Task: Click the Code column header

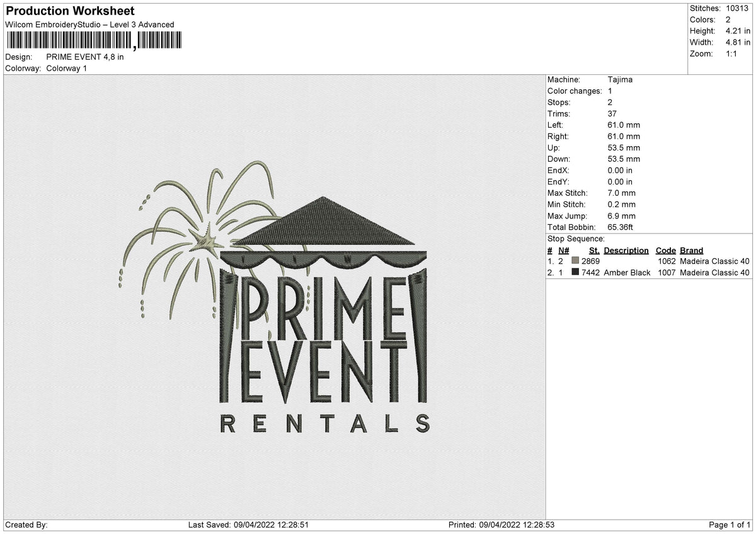Action: coord(666,250)
